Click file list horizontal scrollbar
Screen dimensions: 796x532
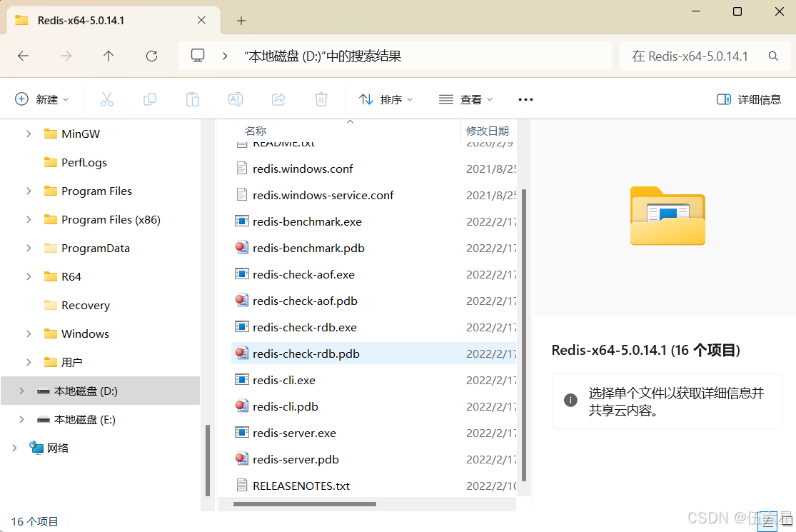click(x=305, y=504)
